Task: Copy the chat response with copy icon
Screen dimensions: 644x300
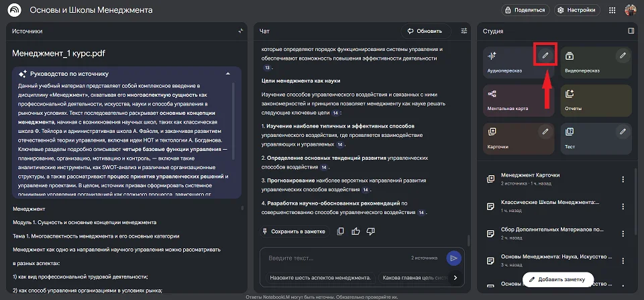Action: point(341,231)
